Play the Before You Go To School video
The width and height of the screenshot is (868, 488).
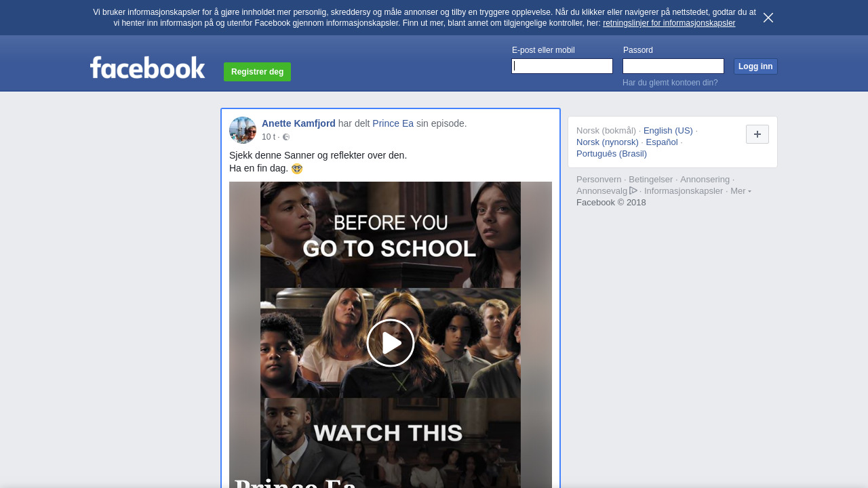tap(391, 343)
